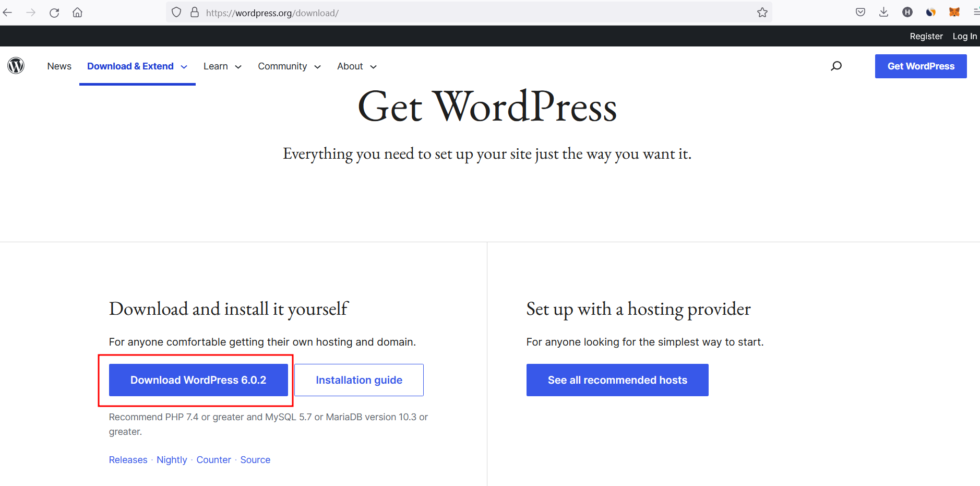Image resolution: width=980 pixels, height=486 pixels.
Task: Click the WordPress logo
Action: tap(16, 65)
